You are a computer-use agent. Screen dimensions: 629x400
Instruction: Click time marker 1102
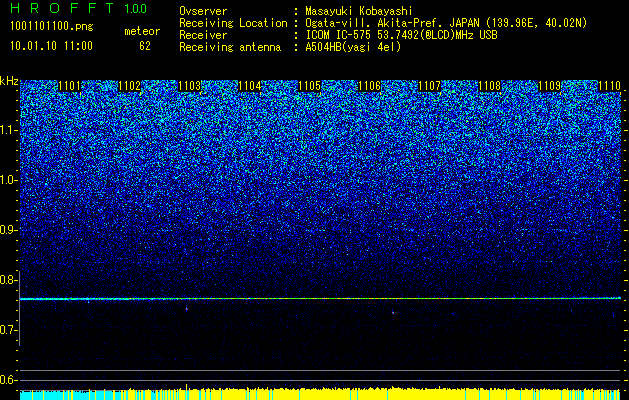pyautogui.click(x=130, y=86)
